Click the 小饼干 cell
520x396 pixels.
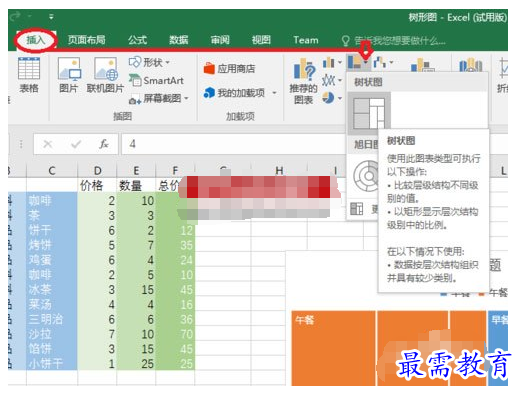pyautogui.click(x=52, y=363)
